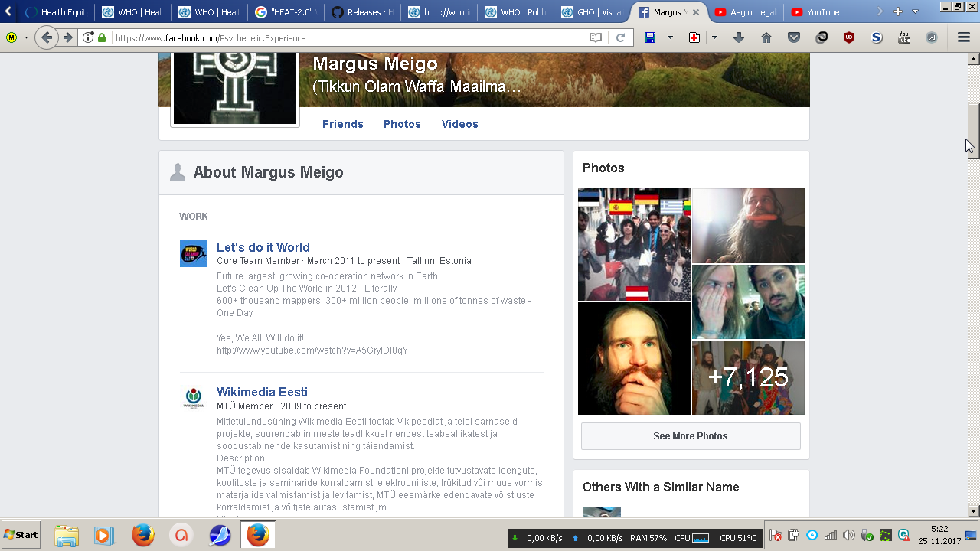Viewport: 980px width, 551px height.
Task: Reload the current Facebook page
Action: pos(621,37)
